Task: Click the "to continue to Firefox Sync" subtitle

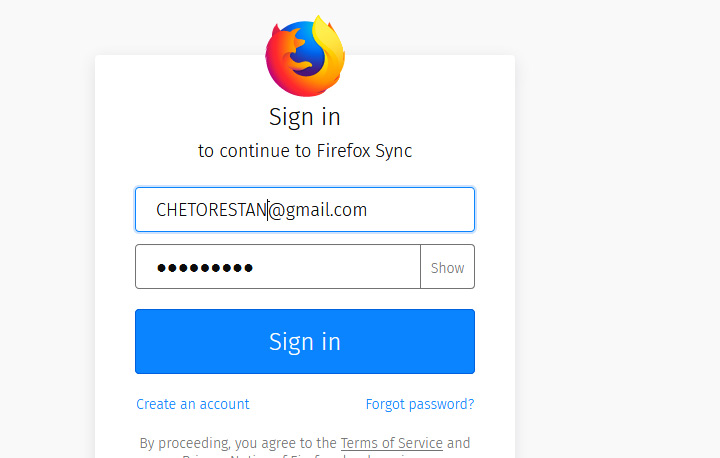Action: pos(305,151)
